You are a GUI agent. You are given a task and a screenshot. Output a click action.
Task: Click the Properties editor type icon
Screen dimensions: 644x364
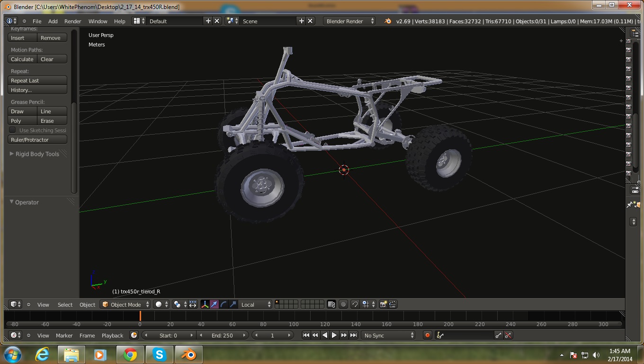635,191
